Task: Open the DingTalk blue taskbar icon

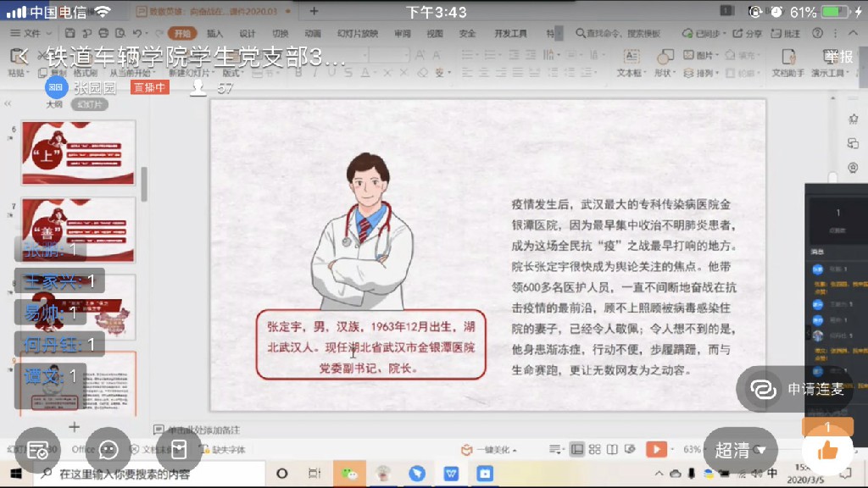Action: tap(417, 474)
